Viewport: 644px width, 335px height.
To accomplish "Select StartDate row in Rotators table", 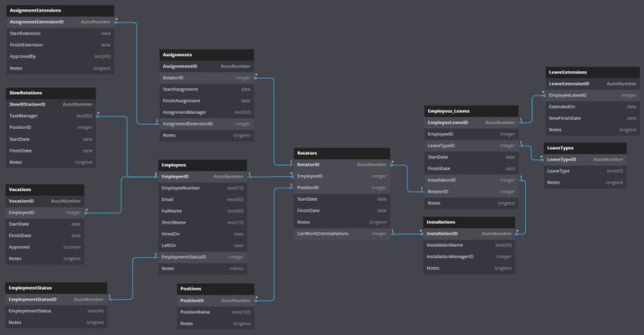I will [x=342, y=199].
